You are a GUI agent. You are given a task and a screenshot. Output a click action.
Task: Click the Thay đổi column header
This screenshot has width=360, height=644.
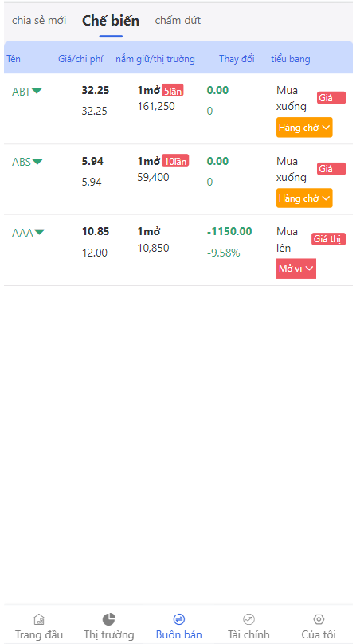point(237,59)
